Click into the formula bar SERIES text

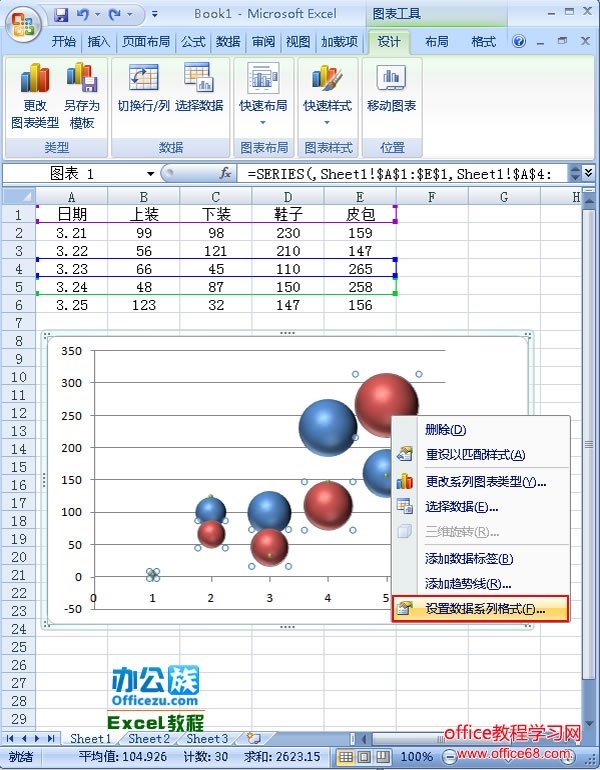[x=399, y=174]
